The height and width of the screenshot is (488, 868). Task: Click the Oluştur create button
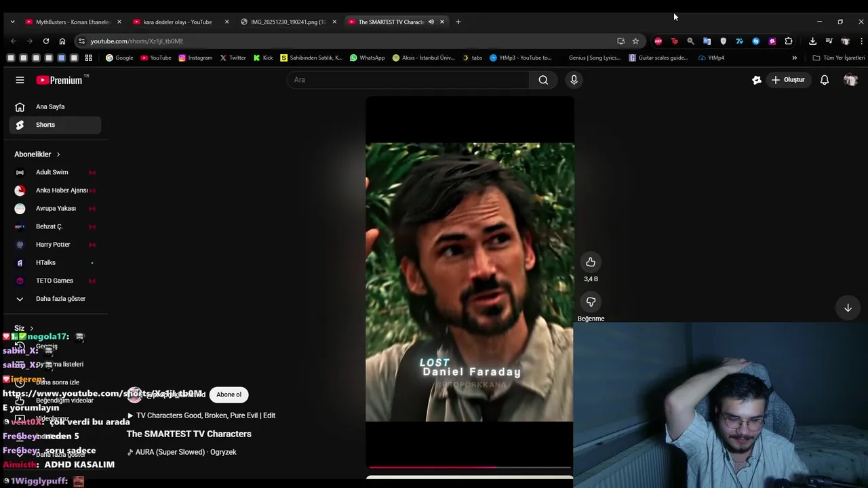[x=788, y=80]
